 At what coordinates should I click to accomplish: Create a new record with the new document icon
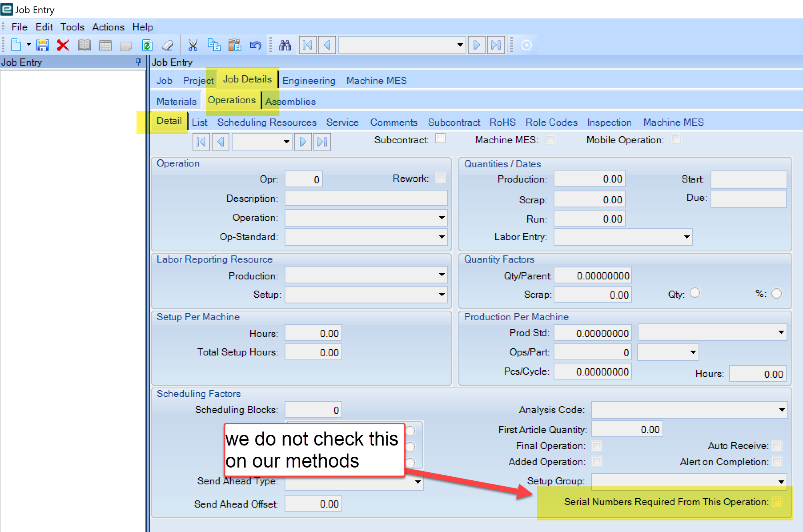point(16,45)
